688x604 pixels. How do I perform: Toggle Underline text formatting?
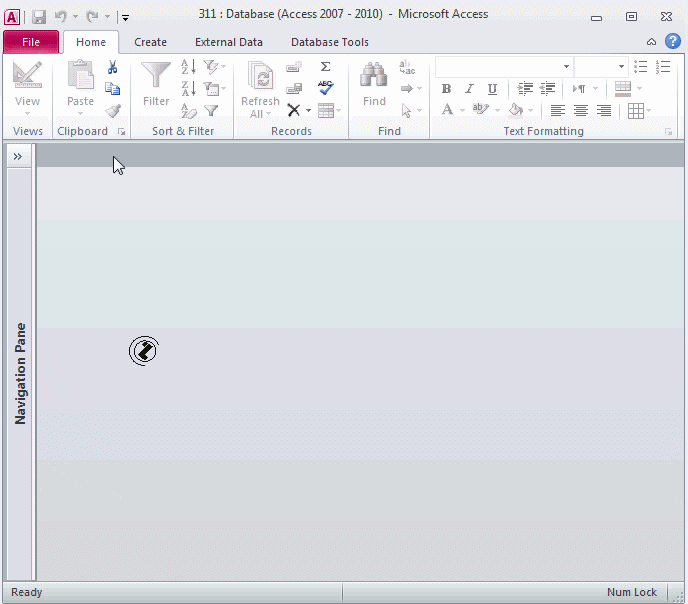point(492,89)
